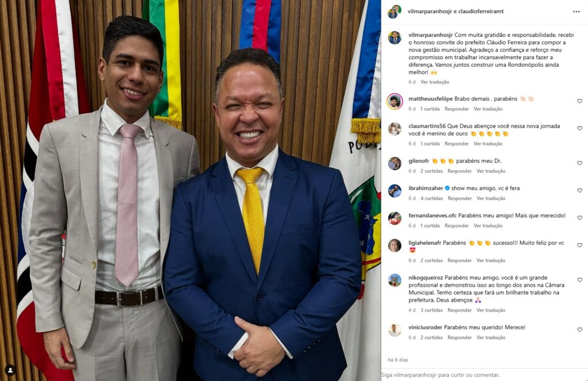588x381 pixels.
Task: Open mattheuusfeliipe's profile picture
Action: [394, 101]
